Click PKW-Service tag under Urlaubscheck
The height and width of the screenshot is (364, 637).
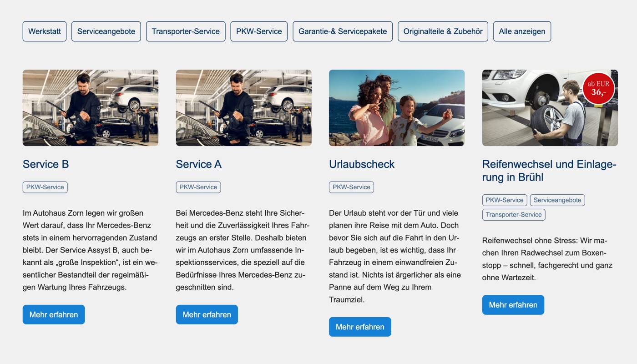(351, 187)
